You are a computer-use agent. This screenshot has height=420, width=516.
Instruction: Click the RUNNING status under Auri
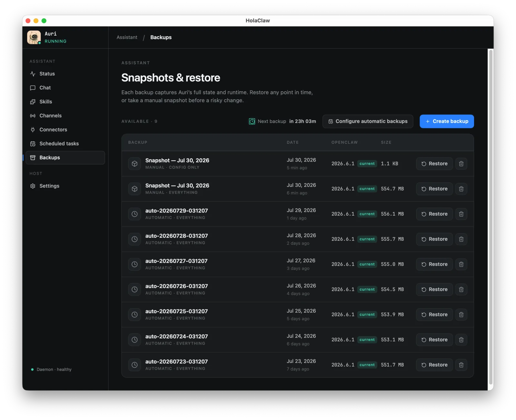(x=55, y=41)
